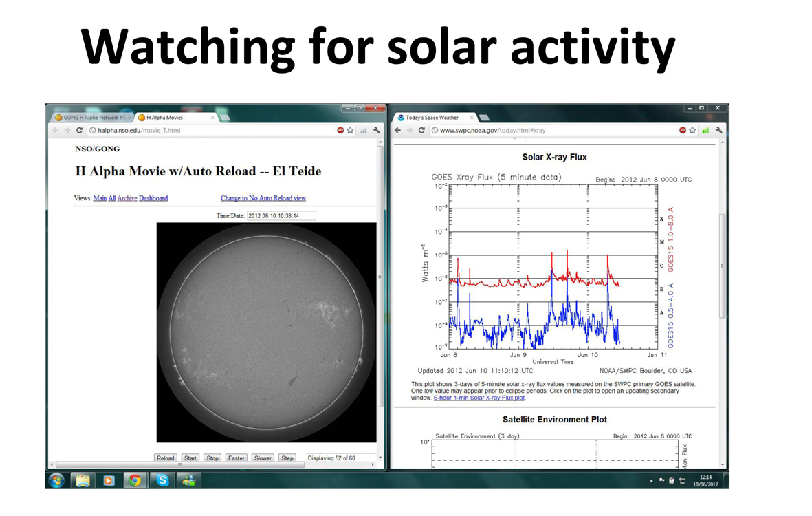Open Windows Explorer from taskbar

[83, 481]
